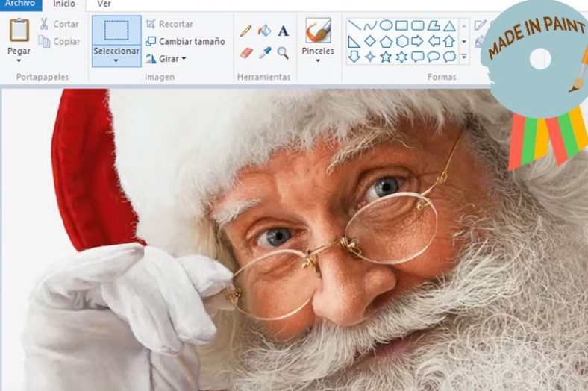
Task: Choose the five-point star shape
Action: (x=386, y=57)
